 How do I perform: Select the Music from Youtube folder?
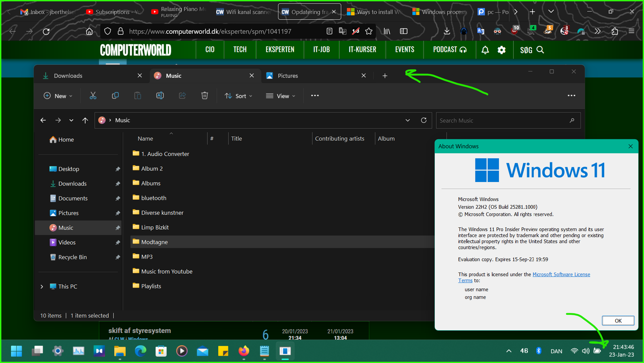coord(167,271)
